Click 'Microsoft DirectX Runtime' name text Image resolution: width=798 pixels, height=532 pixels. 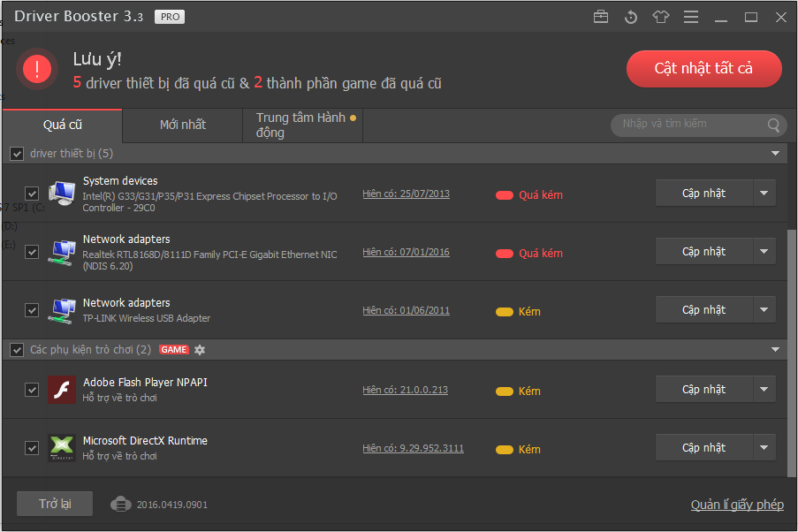(145, 441)
